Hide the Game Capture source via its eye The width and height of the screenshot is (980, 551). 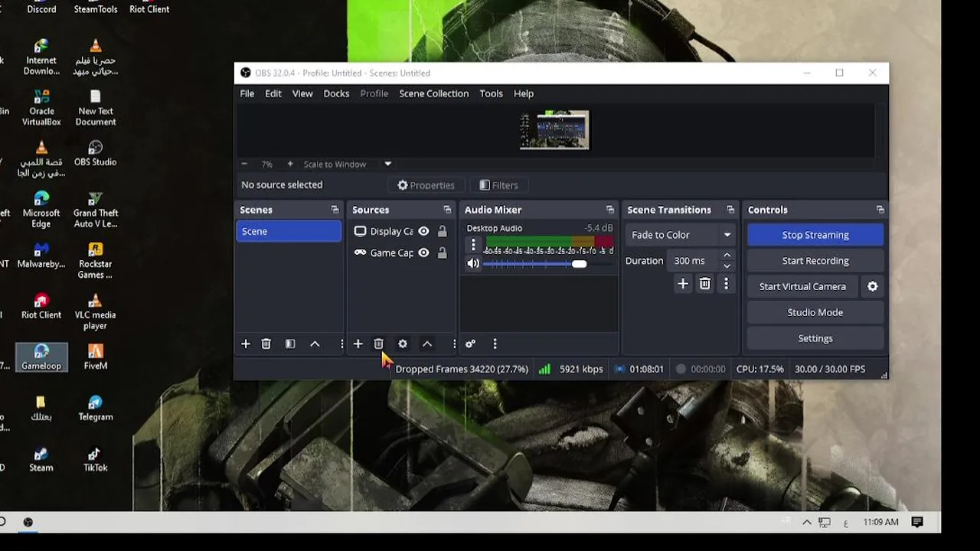point(423,253)
